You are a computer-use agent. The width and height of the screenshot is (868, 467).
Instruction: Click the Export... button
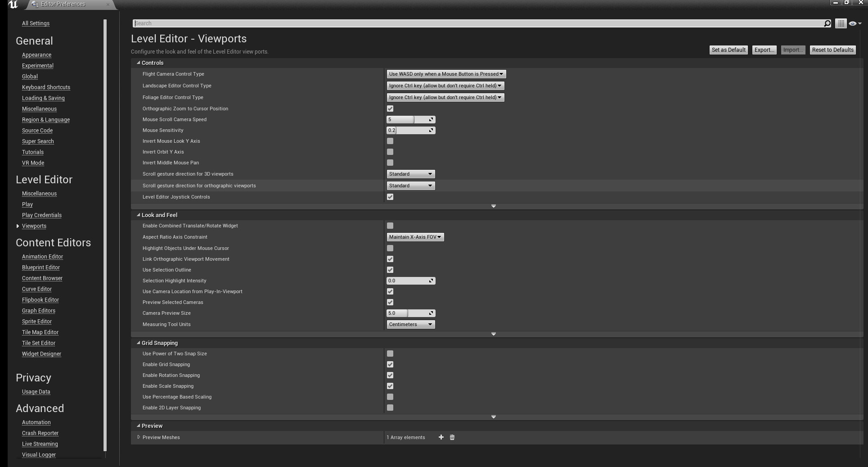point(764,50)
